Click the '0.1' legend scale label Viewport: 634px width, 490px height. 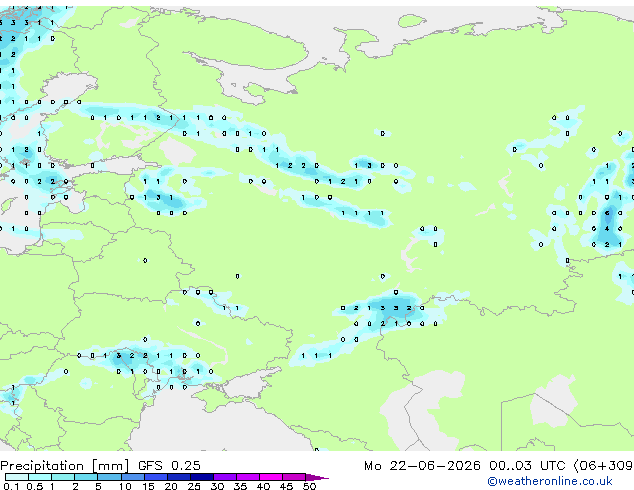(x=11, y=486)
